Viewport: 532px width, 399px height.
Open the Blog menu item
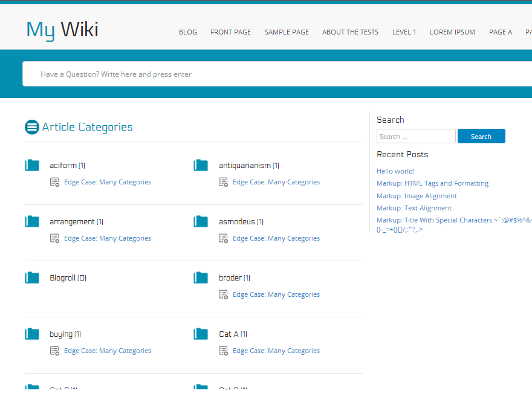point(188,32)
